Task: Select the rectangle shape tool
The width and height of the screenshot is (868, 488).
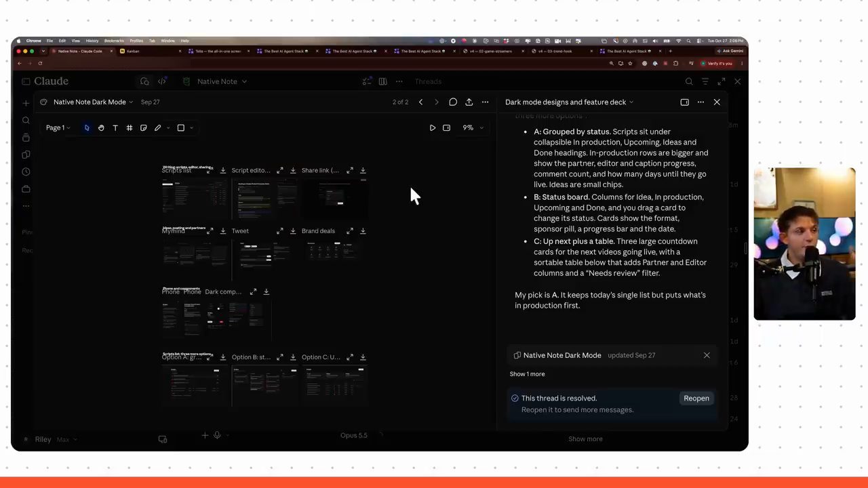Action: point(181,127)
